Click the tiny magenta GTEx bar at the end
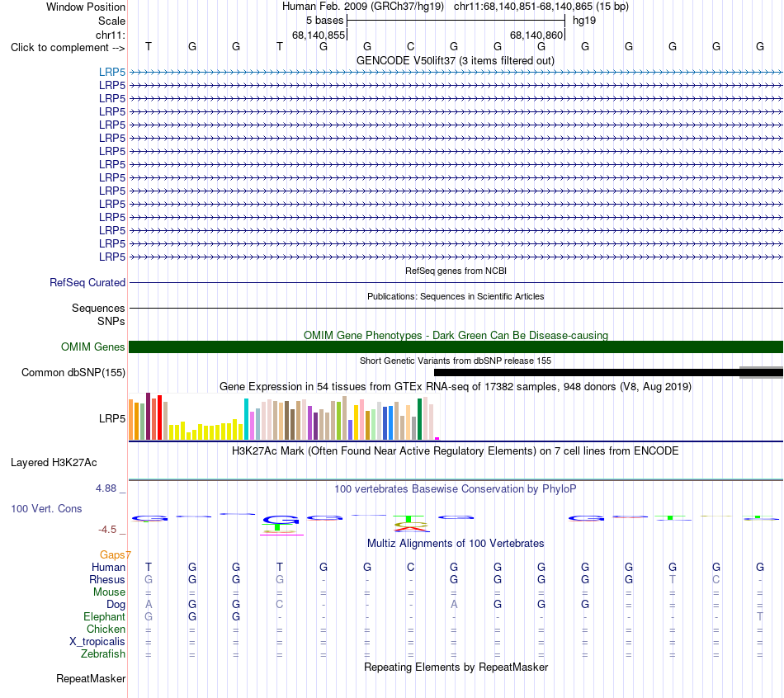Image resolution: width=784 pixels, height=698 pixels. [437, 438]
